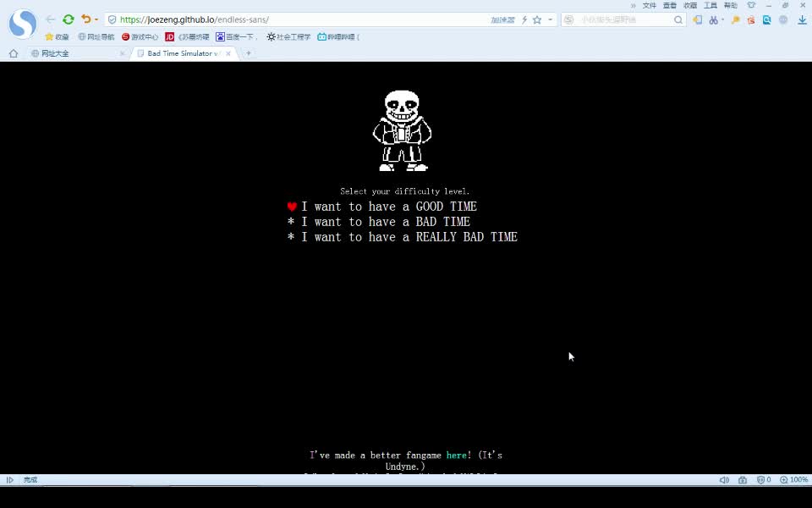Open the address bar history dropdown arrow

pos(550,19)
